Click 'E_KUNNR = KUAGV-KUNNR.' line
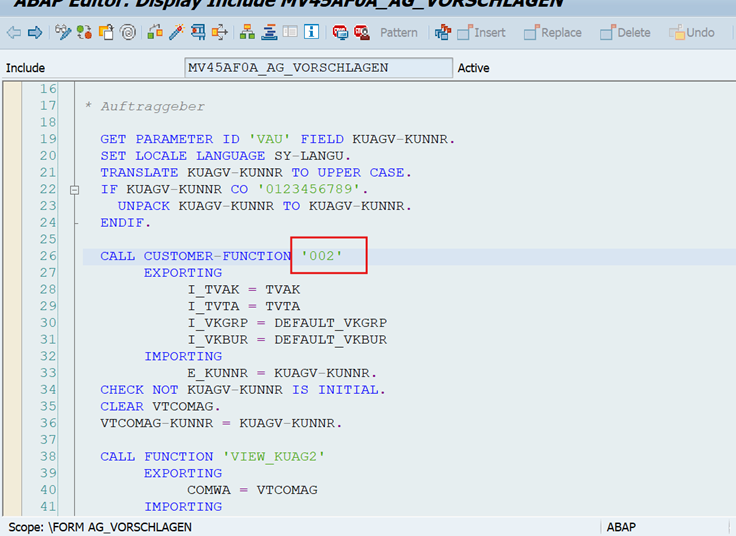The height and width of the screenshot is (536, 736). point(282,373)
